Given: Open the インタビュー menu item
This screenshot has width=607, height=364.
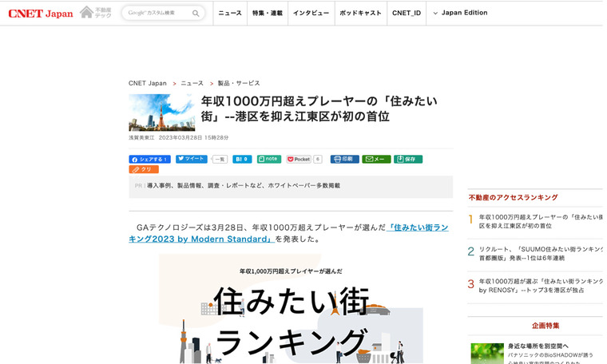Looking at the screenshot, I should pos(310,14).
